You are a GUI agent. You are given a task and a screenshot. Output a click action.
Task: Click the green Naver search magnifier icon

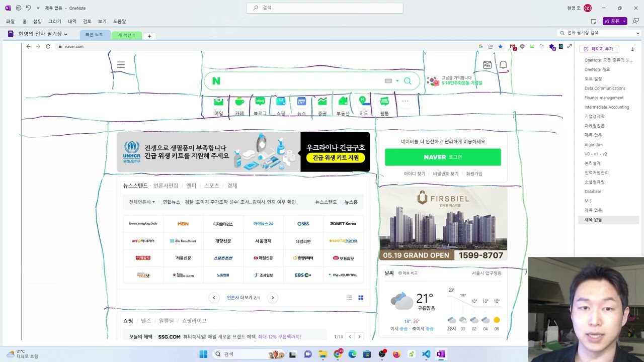[408, 81]
